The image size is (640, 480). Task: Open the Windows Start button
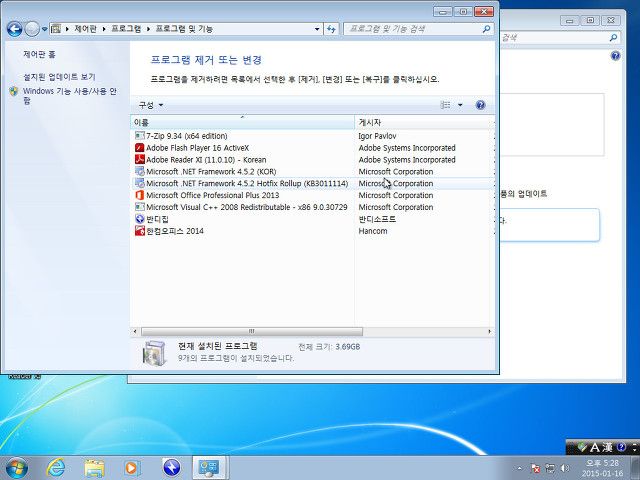pos(16,468)
